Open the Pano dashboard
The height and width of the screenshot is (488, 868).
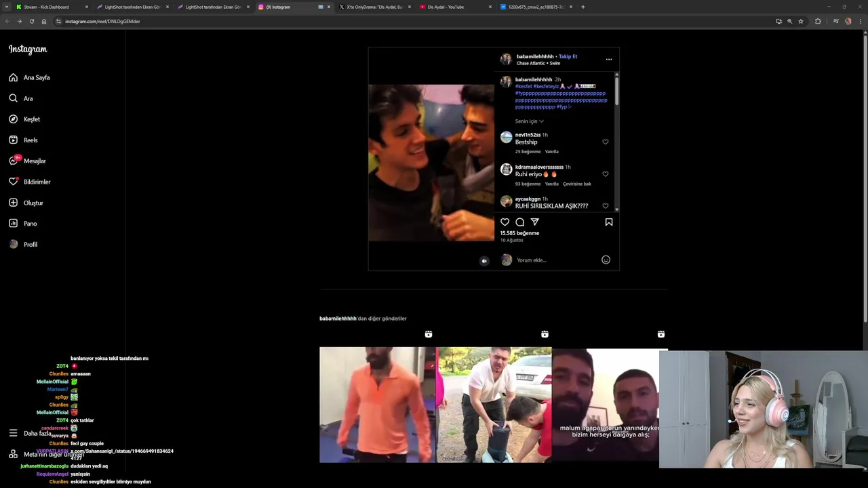point(23,224)
